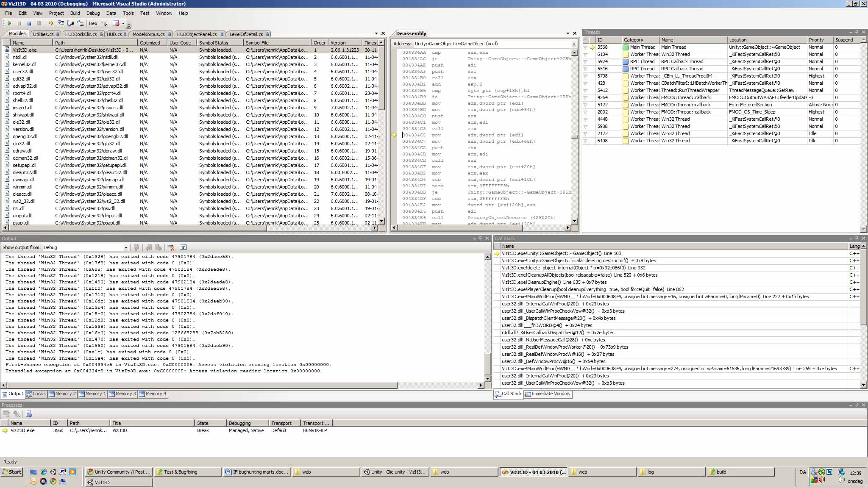Image resolution: width=868 pixels, height=488 pixels.
Task: Select the Step Over icon
Action: (x=71, y=23)
